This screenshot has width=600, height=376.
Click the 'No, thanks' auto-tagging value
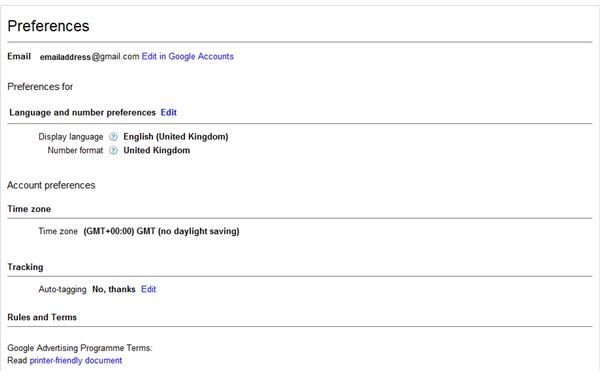point(114,289)
